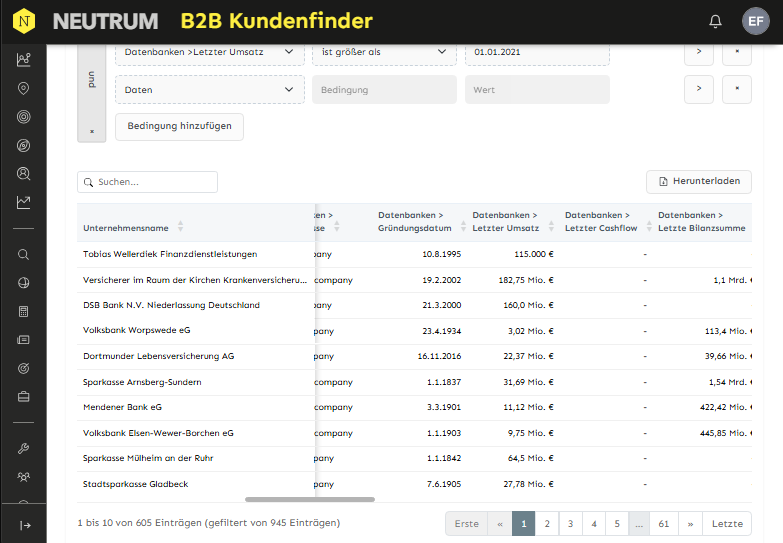Click 'Dortmunder Lebensversicherung AG'
This screenshot has height=543, width=783.
coord(158,356)
